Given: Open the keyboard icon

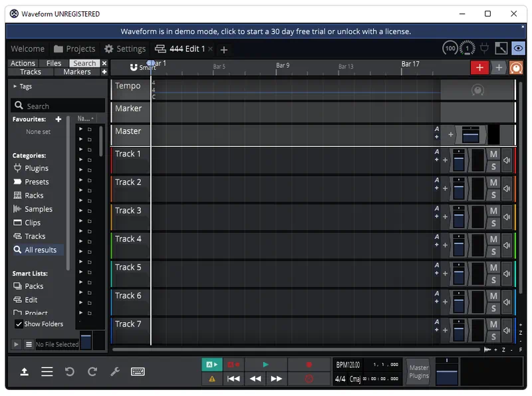Looking at the screenshot, I should click(138, 372).
